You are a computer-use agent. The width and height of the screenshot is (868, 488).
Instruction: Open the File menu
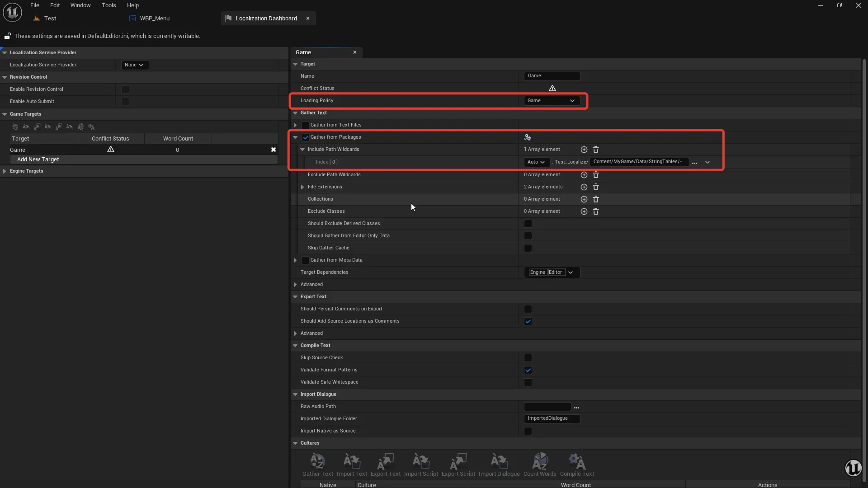click(x=35, y=5)
